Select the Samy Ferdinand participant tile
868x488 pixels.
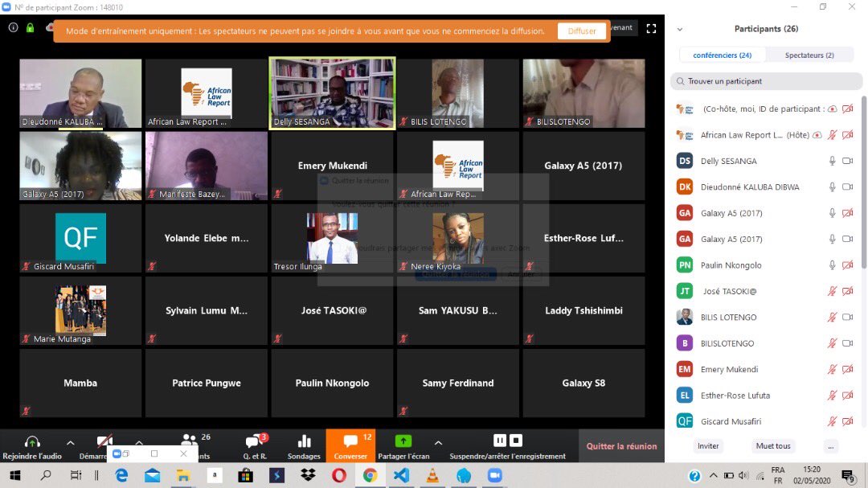pos(458,383)
